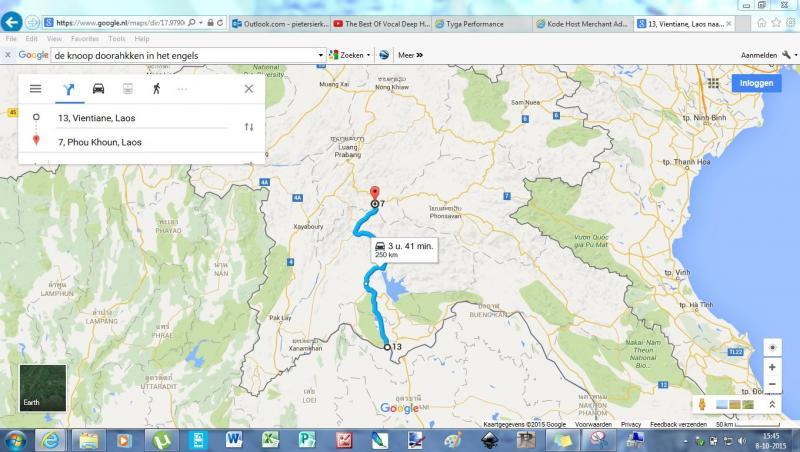Open Microsoft Publisher from taskbar
The height and width of the screenshot is (452, 800).
tap(307, 440)
